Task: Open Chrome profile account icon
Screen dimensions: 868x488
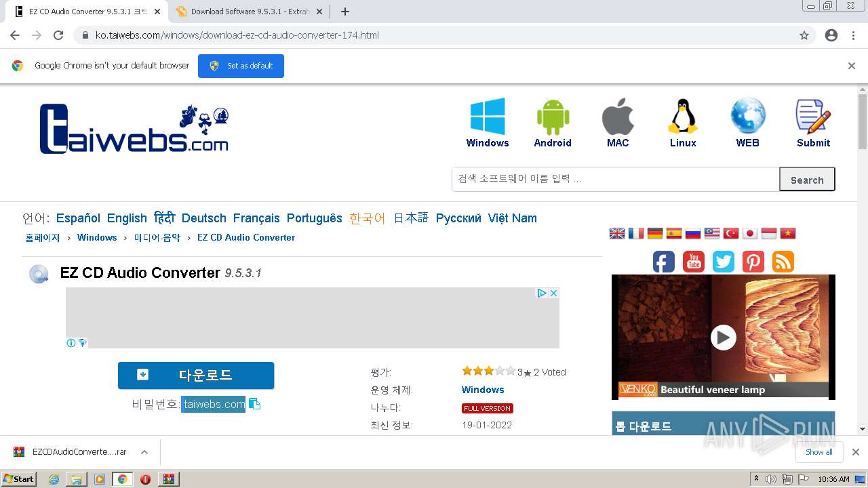Action: pos(831,35)
